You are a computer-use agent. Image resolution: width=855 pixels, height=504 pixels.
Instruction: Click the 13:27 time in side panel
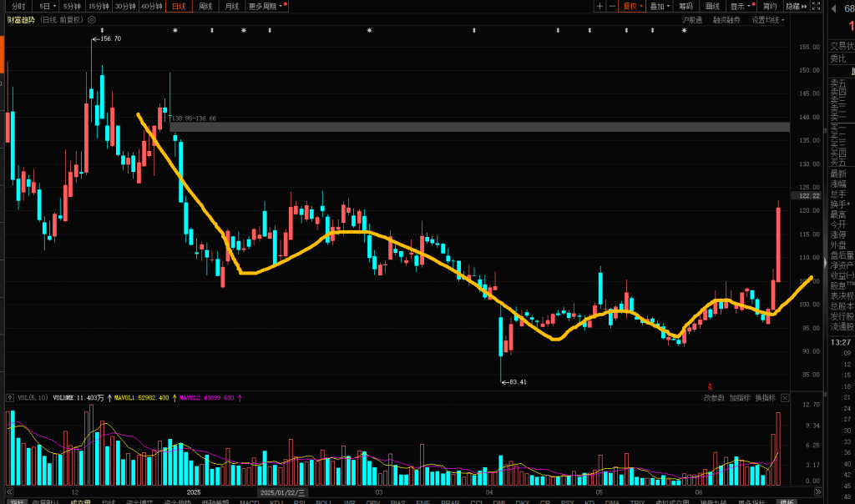(841, 342)
